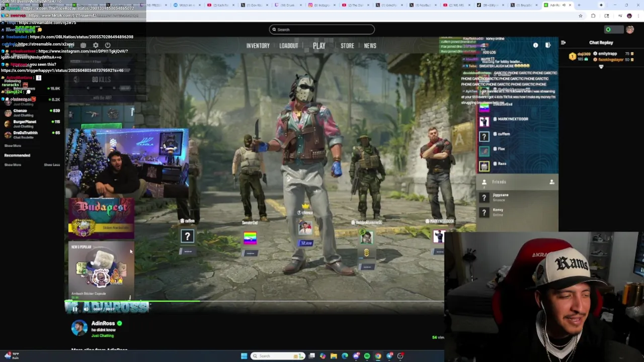Open Google Chrome from the taskbar
Screen dimensions: 644x362
coord(378,356)
